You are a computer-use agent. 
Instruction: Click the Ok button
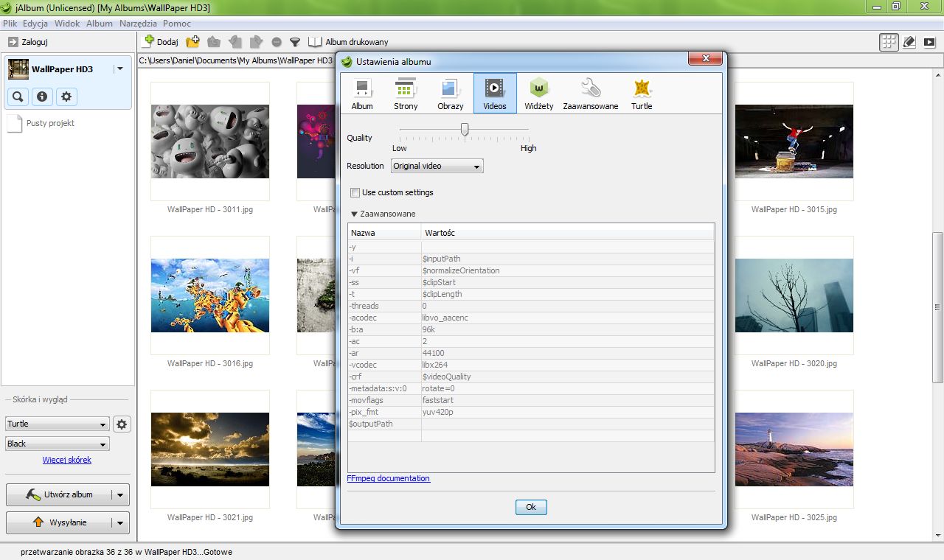click(531, 507)
